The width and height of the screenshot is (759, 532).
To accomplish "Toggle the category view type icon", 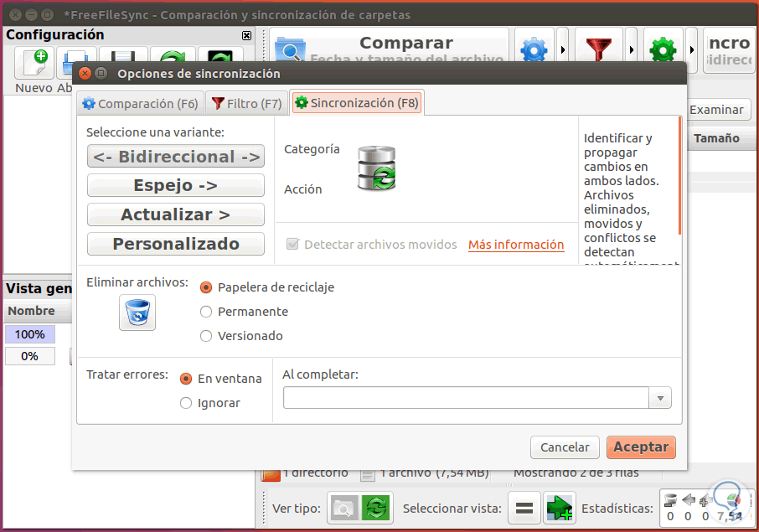I will pyautogui.click(x=343, y=509).
